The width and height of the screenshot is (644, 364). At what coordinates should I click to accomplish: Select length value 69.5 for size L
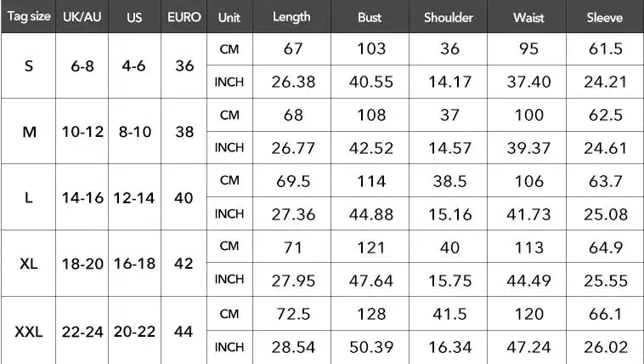pyautogui.click(x=293, y=181)
